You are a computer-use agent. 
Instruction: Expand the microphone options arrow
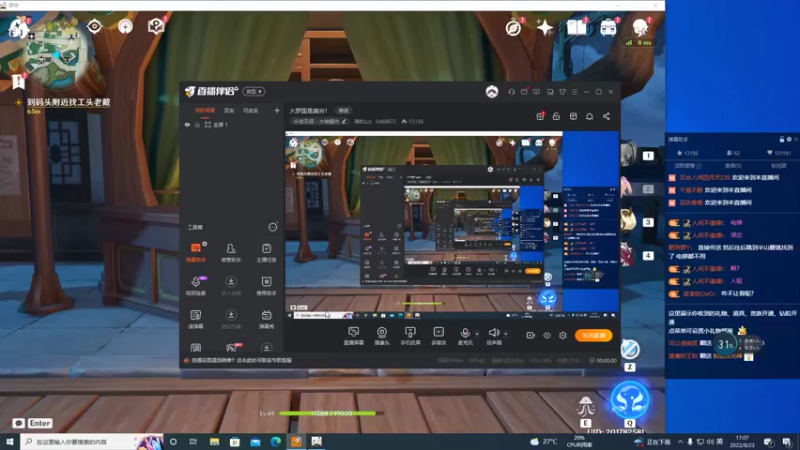click(x=477, y=333)
